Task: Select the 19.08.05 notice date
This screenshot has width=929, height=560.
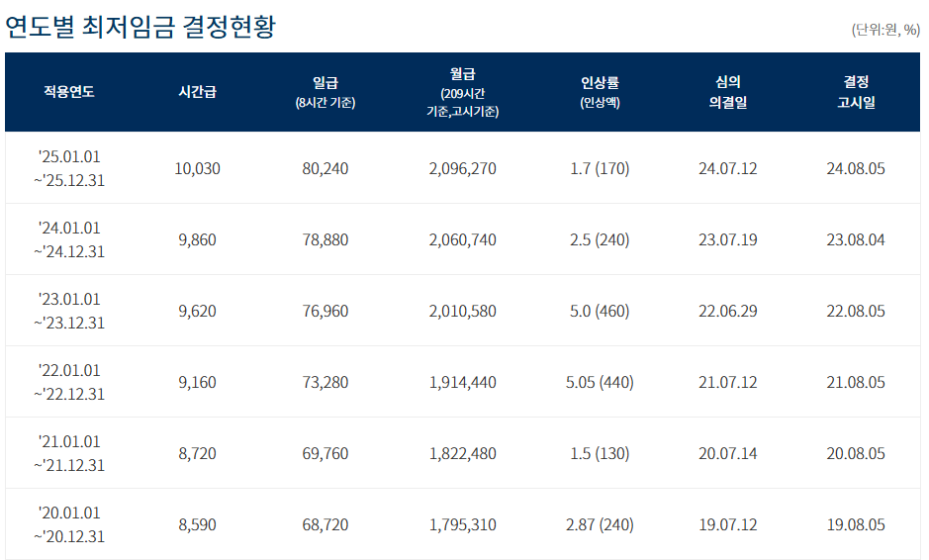Action: click(856, 524)
